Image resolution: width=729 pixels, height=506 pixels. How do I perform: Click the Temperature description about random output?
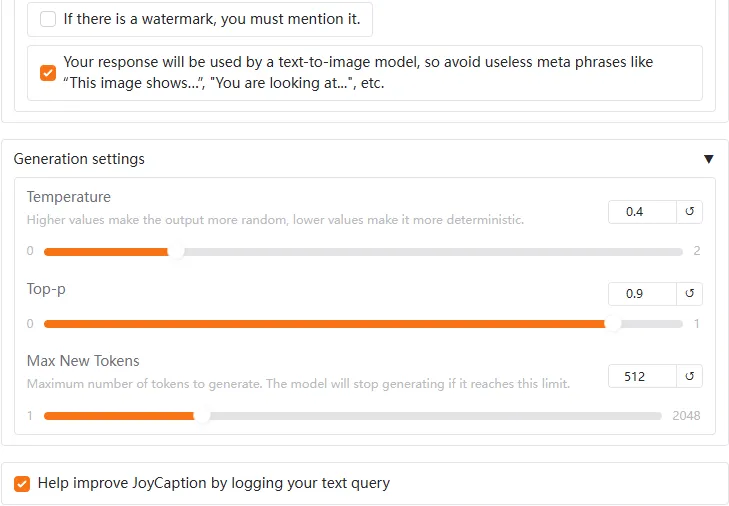pos(275,220)
